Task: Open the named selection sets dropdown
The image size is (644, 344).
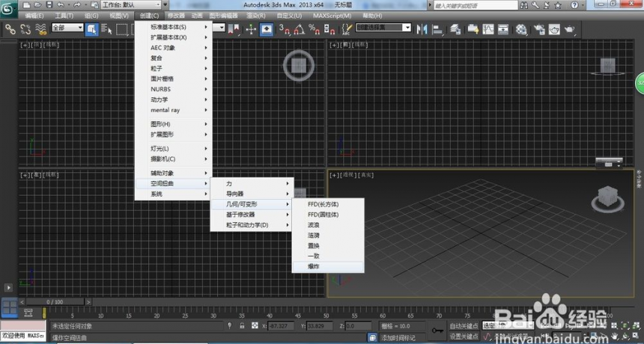Action: click(383, 28)
